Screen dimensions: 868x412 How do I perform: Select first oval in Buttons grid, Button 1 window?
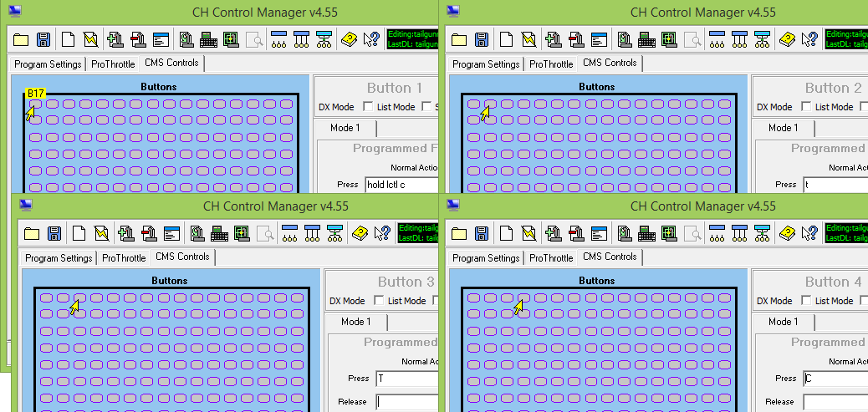coord(35,104)
